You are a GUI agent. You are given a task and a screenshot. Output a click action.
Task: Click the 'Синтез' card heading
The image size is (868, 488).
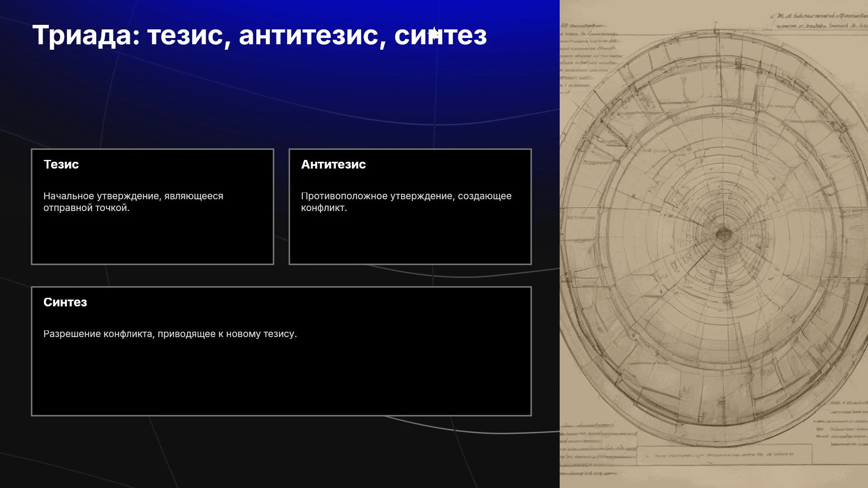(x=65, y=302)
